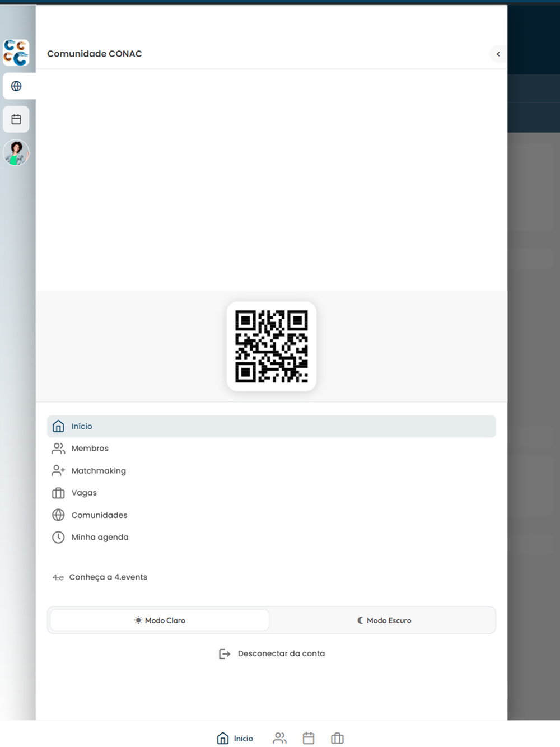The width and height of the screenshot is (560, 747).
Task: Click the CONAC community logo icon
Action: [16, 53]
